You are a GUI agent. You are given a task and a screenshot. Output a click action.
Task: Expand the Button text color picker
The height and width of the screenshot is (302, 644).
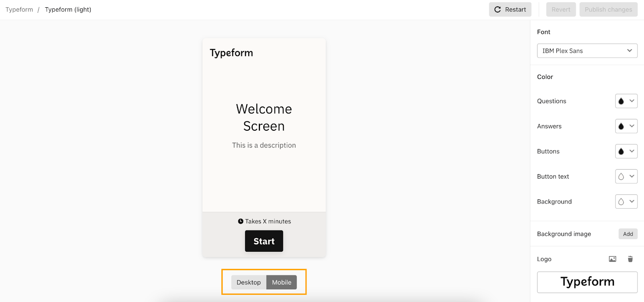coord(626,177)
